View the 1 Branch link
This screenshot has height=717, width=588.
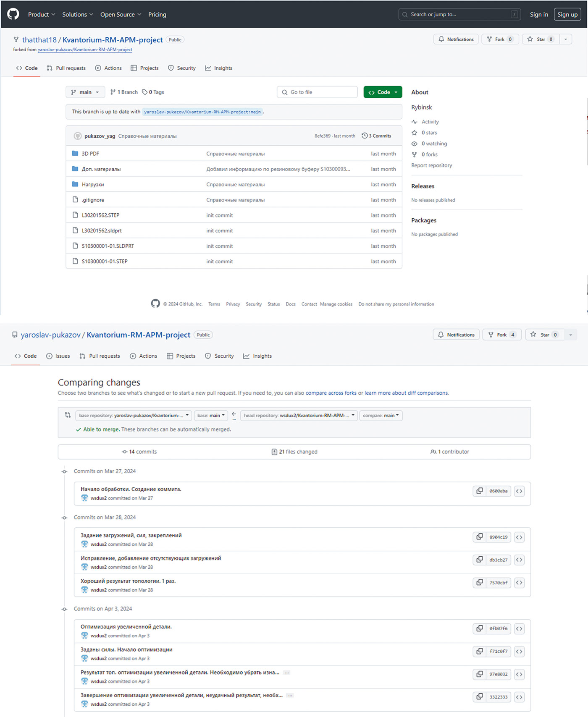[x=124, y=92]
